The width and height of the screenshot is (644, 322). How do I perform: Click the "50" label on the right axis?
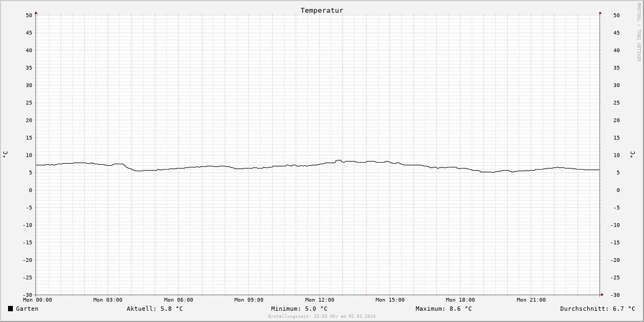tap(617, 16)
